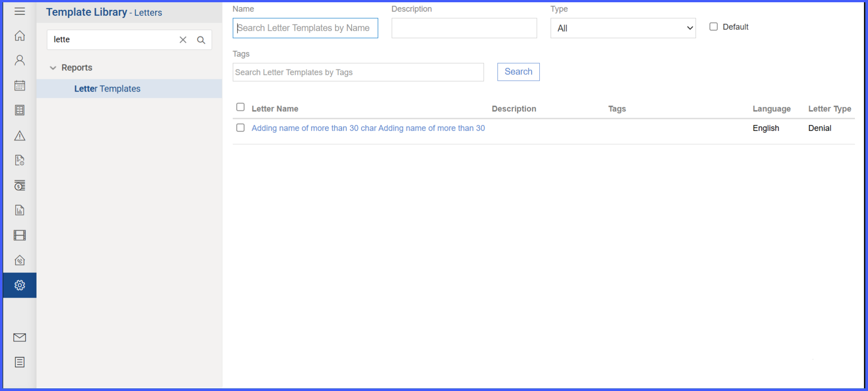Open the warning triangle alerts icon
The image size is (868, 391).
tap(19, 135)
